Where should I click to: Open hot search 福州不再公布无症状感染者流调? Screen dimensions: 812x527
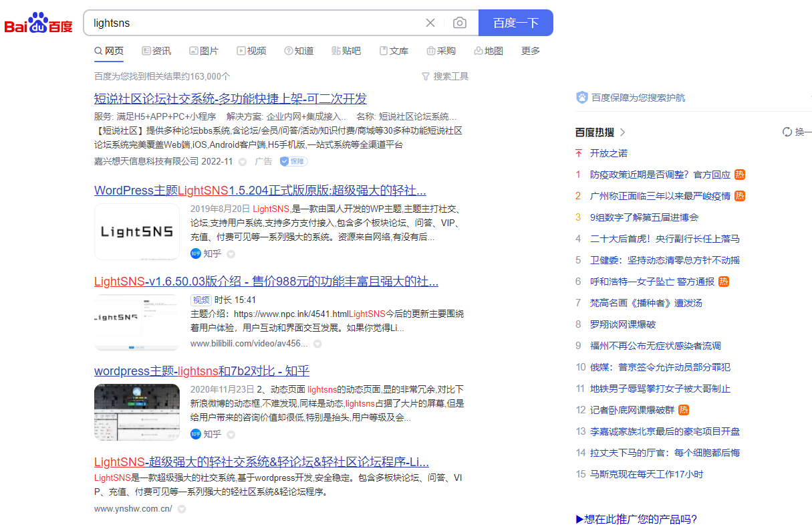pos(656,346)
